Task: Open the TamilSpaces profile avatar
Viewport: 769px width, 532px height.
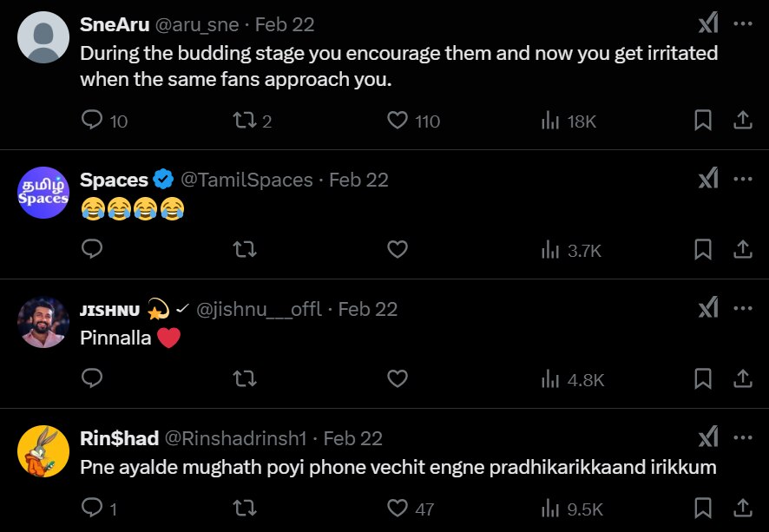Action: (43, 192)
